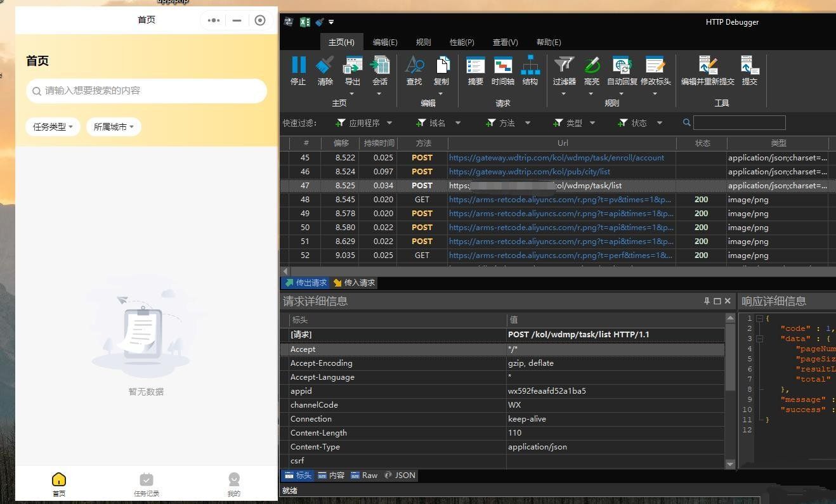
Task: Switch to the 规则 ribbon tab
Action: [422, 42]
